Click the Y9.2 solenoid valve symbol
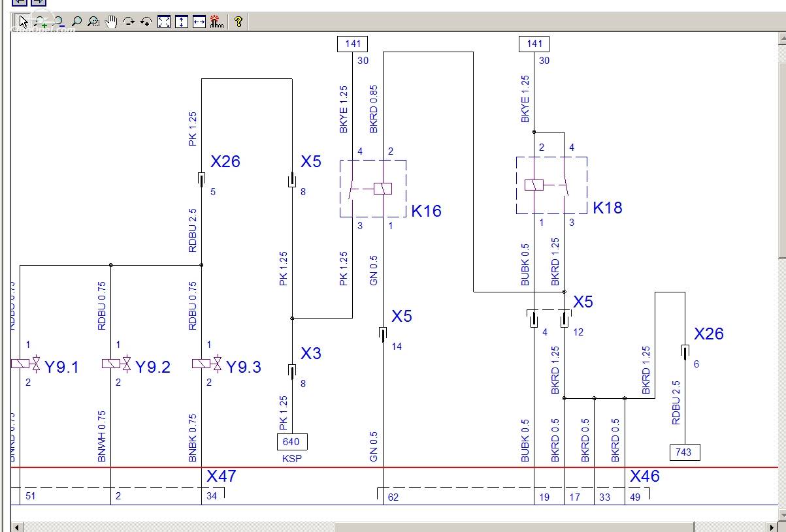 point(116,364)
